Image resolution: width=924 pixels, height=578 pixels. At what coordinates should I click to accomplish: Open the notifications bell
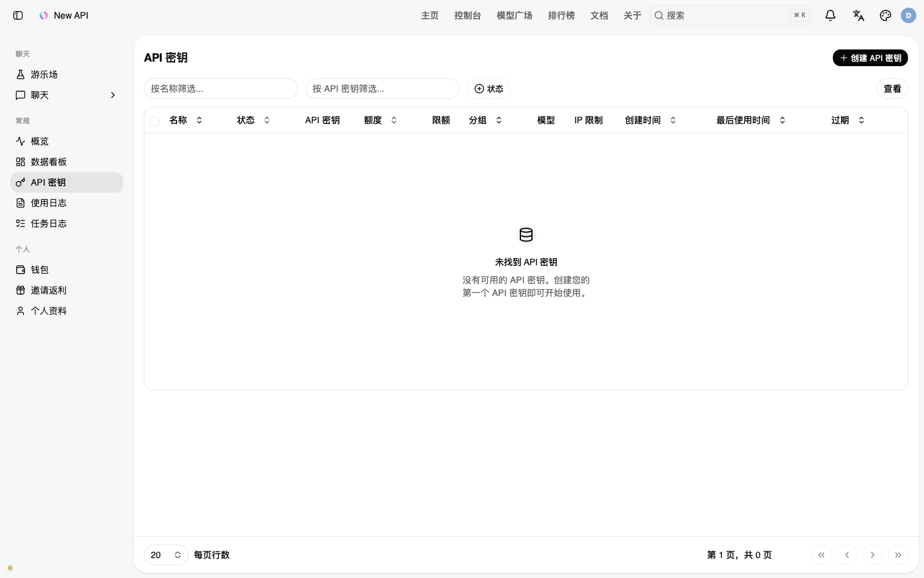[x=830, y=15]
